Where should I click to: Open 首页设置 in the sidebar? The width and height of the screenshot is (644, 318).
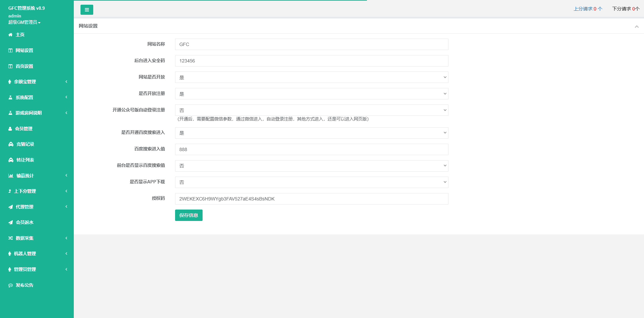point(24,66)
